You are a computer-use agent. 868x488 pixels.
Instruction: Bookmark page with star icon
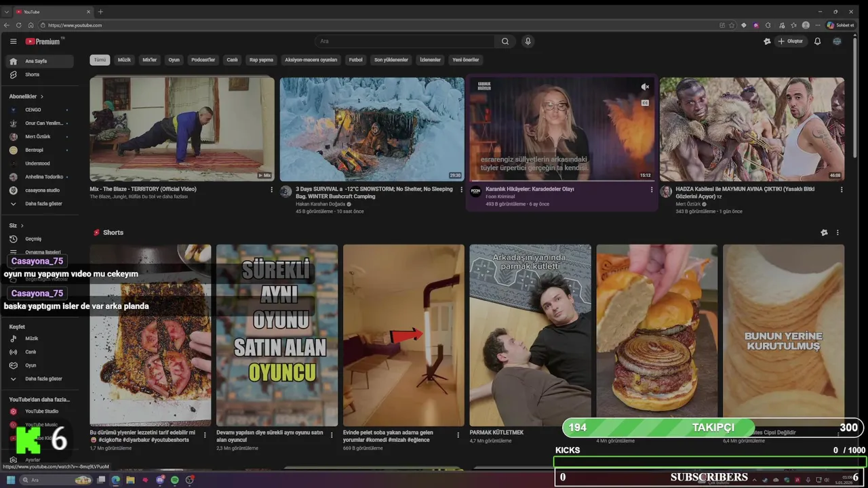pyautogui.click(x=732, y=25)
